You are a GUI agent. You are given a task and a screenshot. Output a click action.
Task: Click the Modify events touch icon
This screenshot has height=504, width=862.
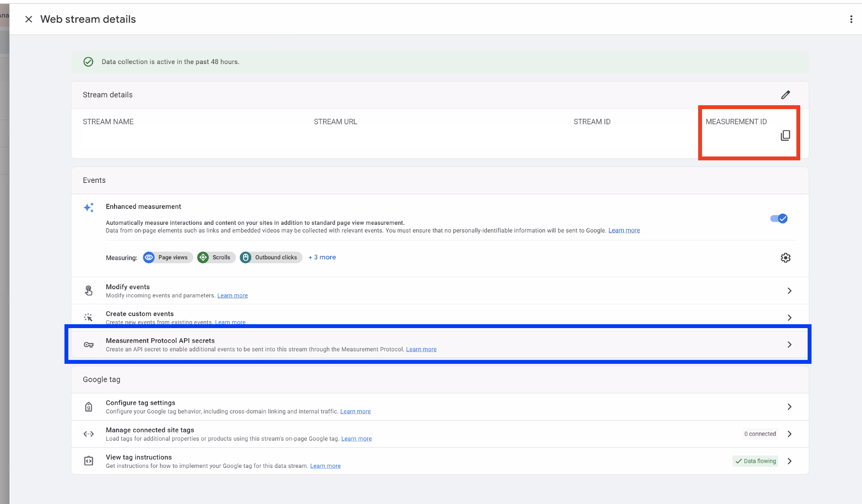coord(89,290)
